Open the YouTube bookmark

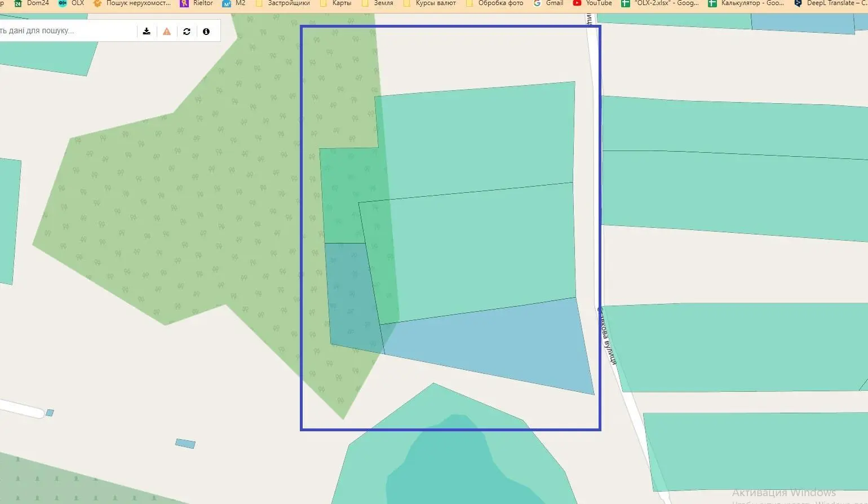[592, 3]
